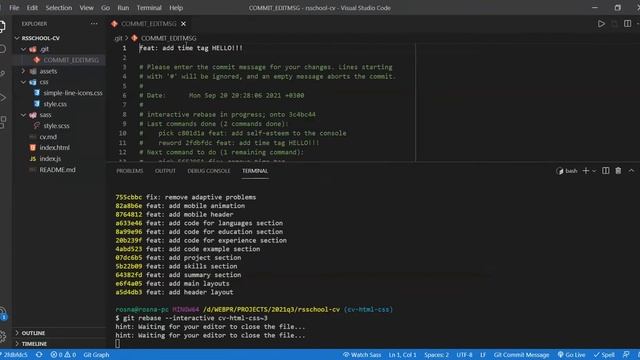The height and width of the screenshot is (360, 640).
Task: Switch to the Output panel tab
Action: (165, 171)
